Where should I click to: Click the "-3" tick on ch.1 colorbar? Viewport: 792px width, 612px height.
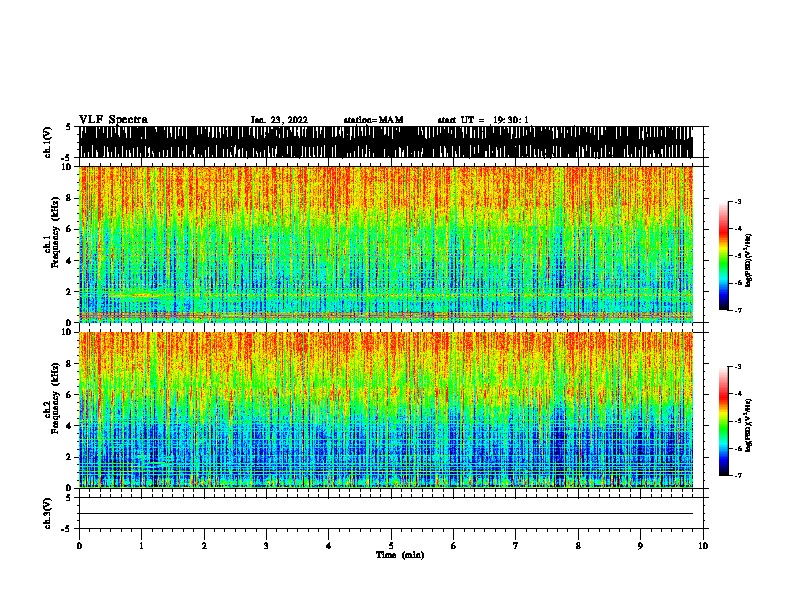738,201
